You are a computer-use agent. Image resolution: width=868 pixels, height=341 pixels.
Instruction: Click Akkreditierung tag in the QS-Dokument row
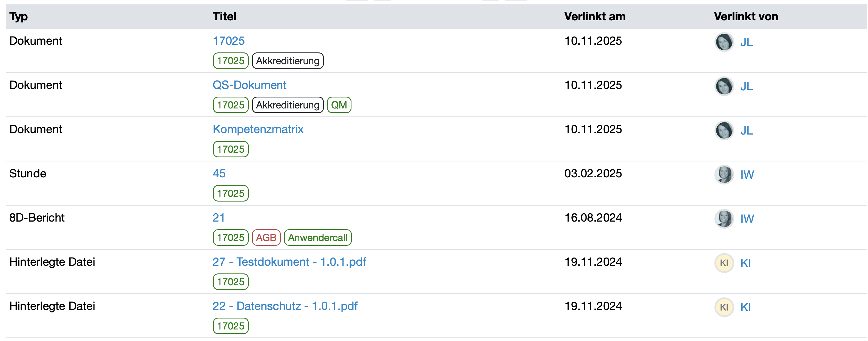click(287, 105)
